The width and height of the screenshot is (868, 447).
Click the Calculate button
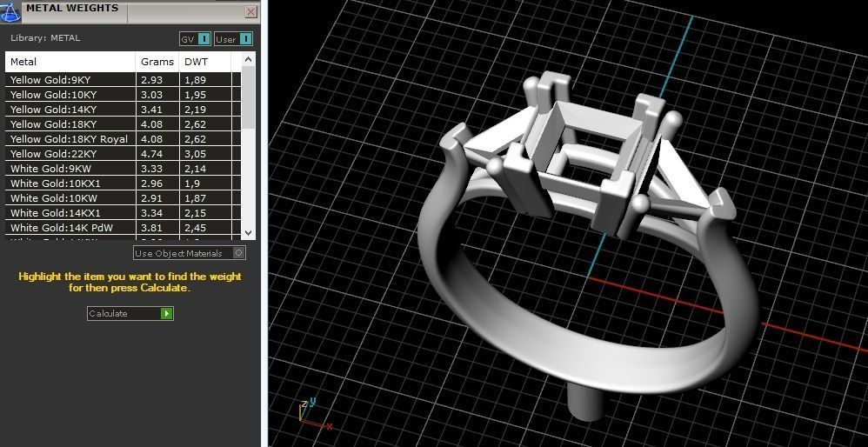click(x=130, y=314)
